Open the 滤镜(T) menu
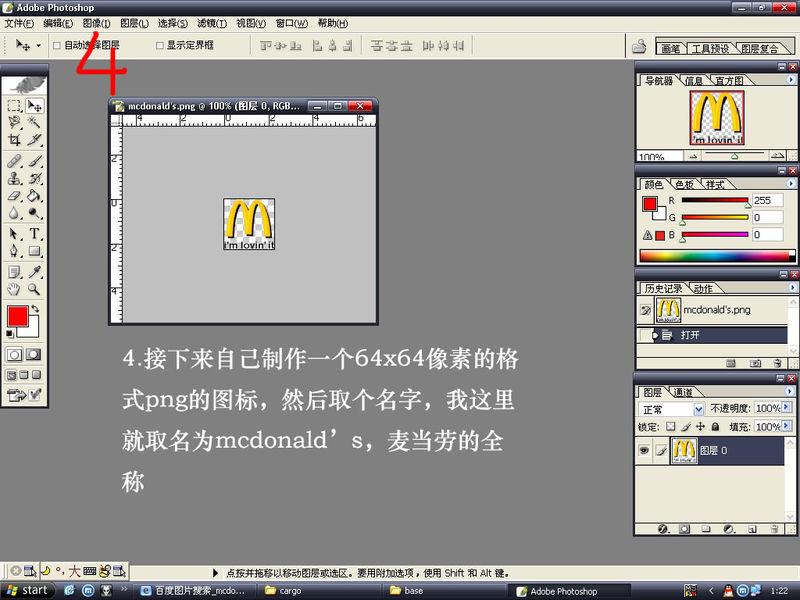The image size is (800, 600). tap(211, 23)
